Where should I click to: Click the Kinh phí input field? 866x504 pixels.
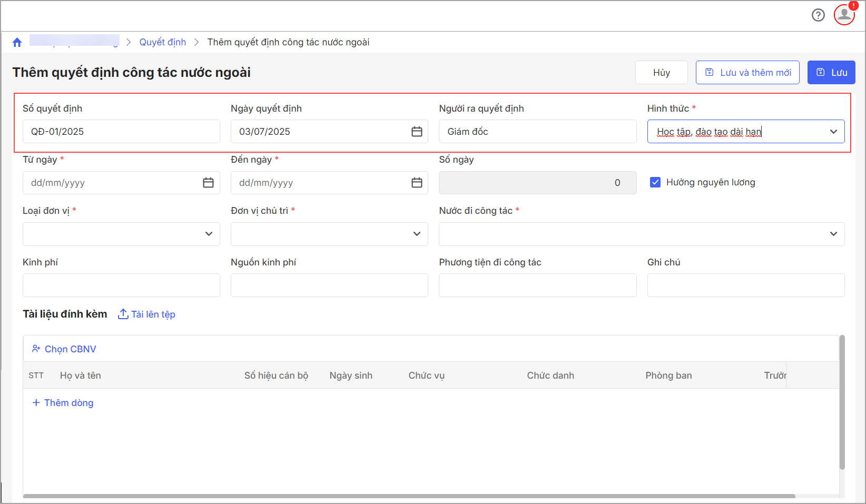tap(121, 285)
